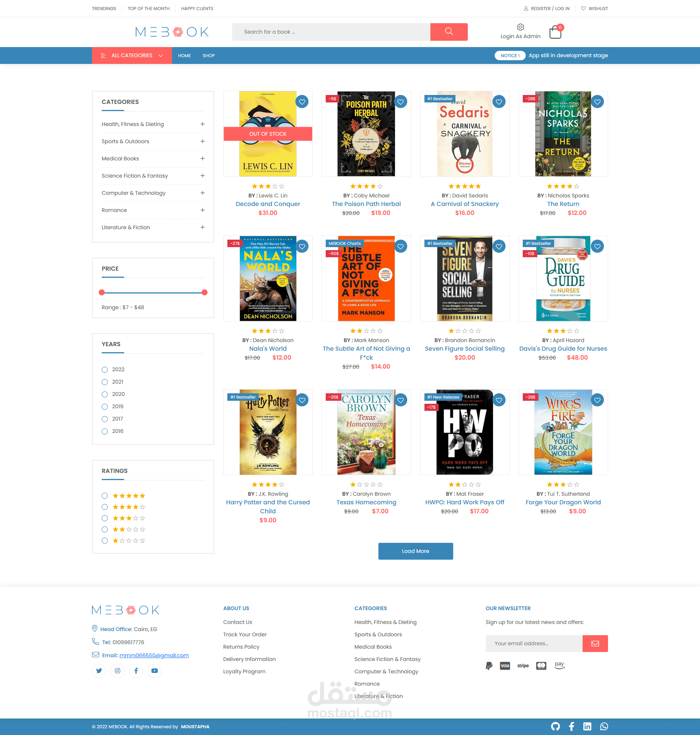The height and width of the screenshot is (735, 700).
Task: Click the Login As Admin gear icon
Action: tap(520, 27)
